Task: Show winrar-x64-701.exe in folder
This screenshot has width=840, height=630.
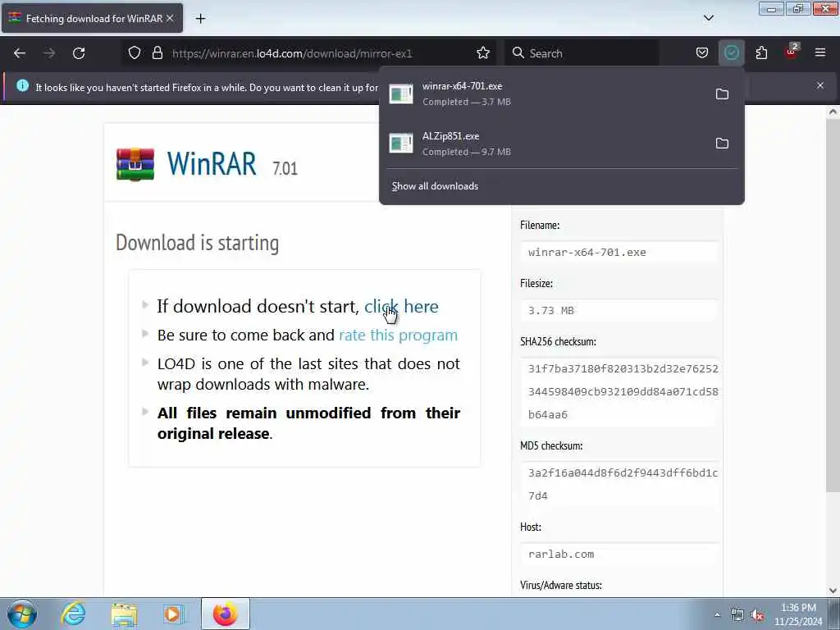Action: [722, 94]
